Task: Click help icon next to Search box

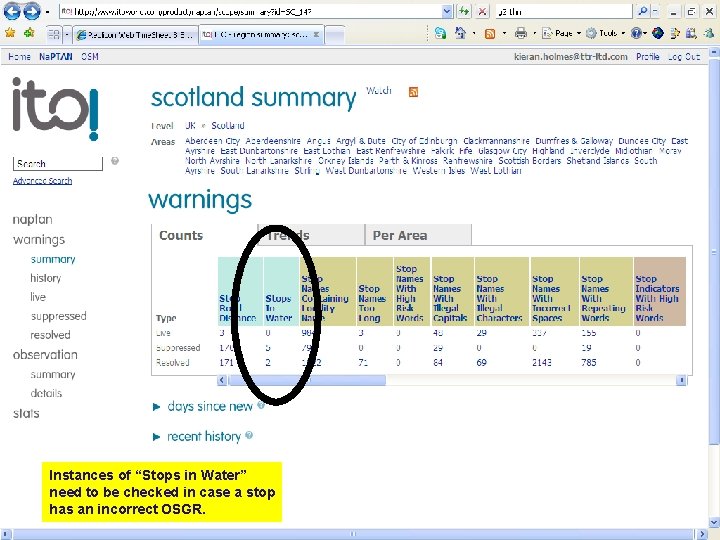Action: click(x=115, y=161)
